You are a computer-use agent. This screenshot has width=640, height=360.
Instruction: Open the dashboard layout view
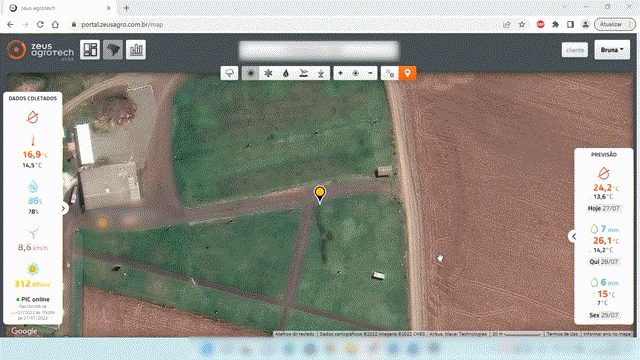[x=90, y=50]
